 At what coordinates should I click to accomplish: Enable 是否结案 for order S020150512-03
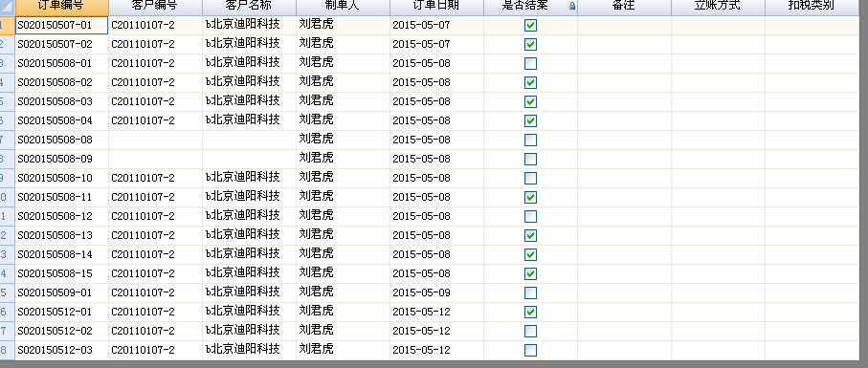coord(530,351)
